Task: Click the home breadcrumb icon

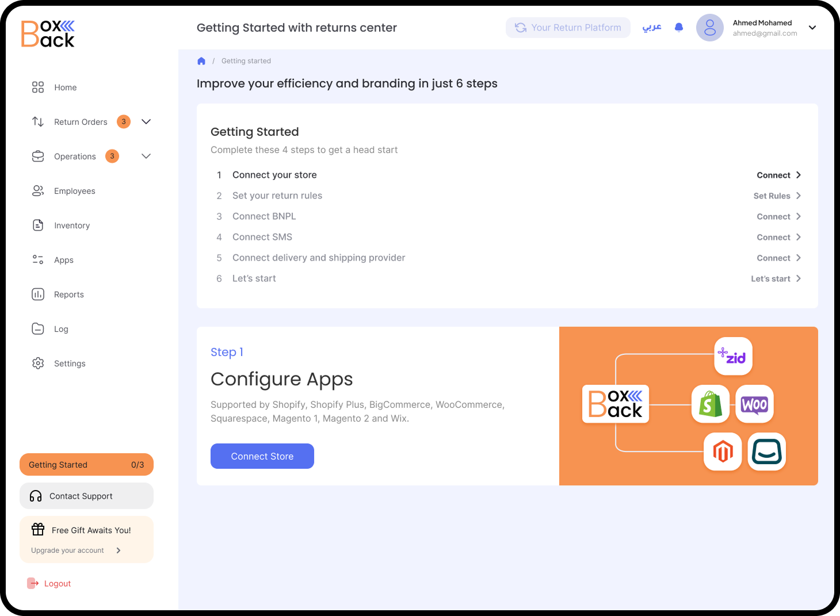Action: pos(201,61)
